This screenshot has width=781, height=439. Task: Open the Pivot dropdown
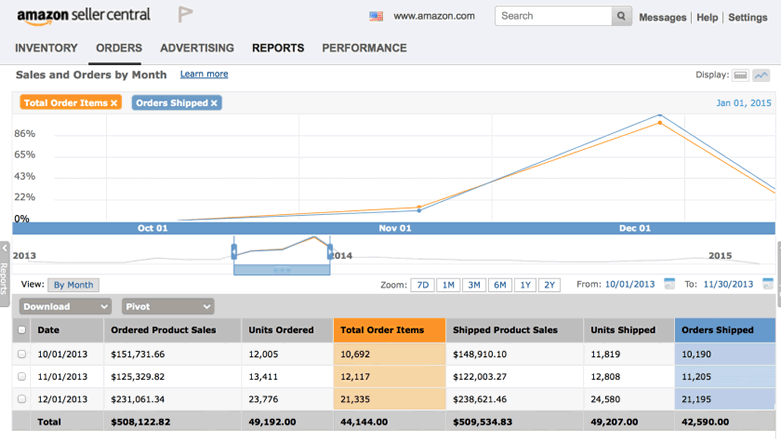click(168, 306)
